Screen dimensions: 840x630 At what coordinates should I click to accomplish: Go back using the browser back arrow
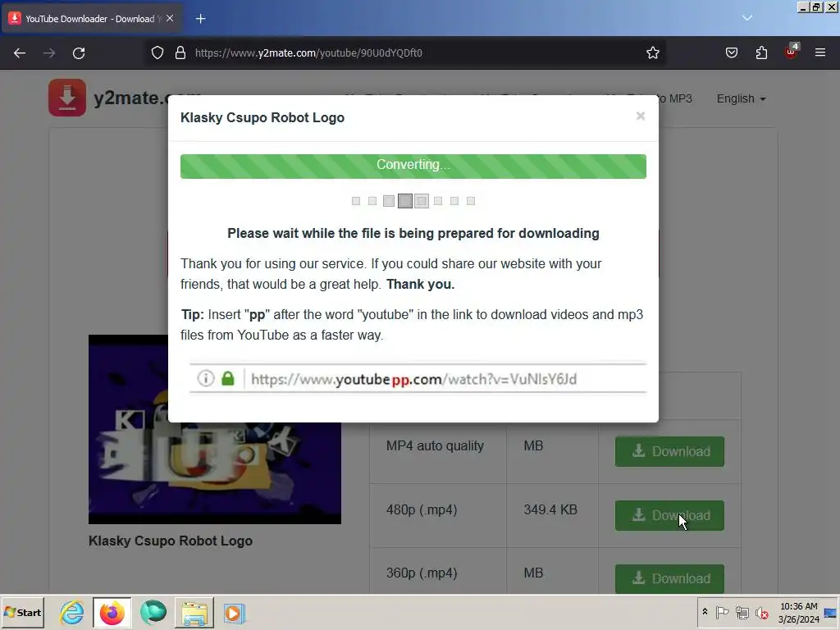(20, 53)
